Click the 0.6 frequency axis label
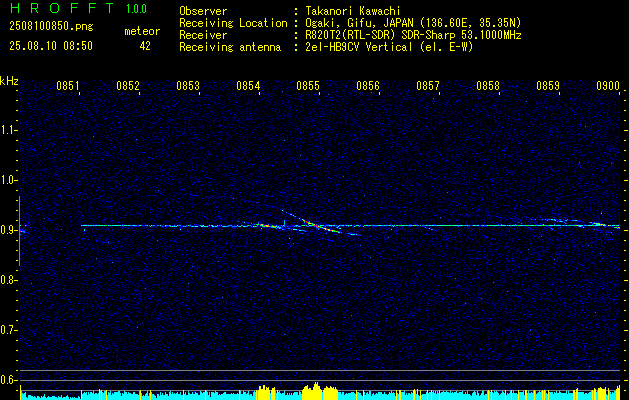Viewport: 629px width, 400px height. pyautogui.click(x=8, y=380)
